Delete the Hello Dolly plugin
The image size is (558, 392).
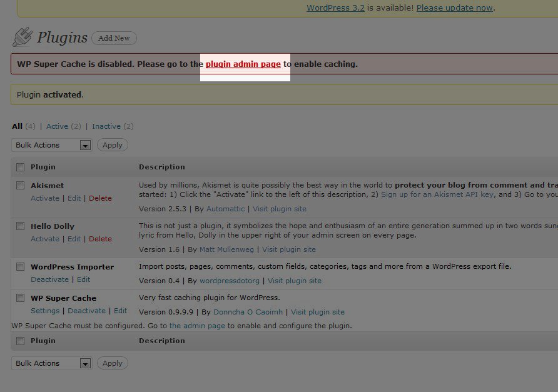100,239
